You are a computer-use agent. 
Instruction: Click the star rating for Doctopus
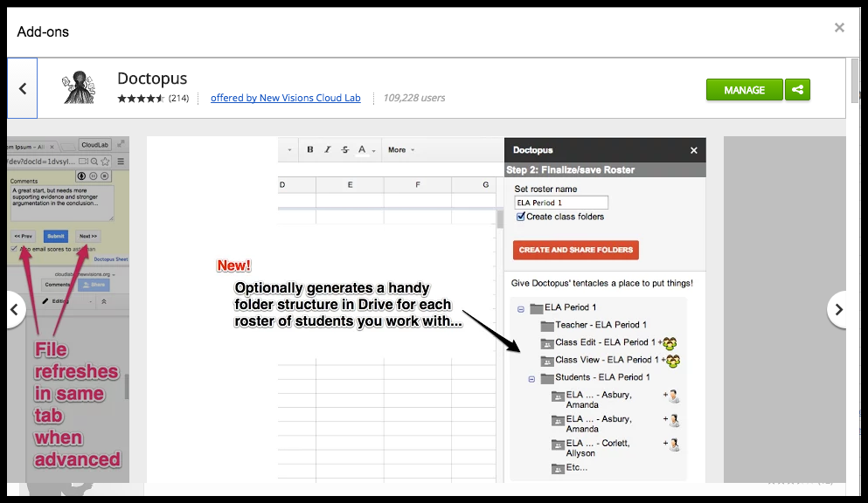pyautogui.click(x=141, y=99)
